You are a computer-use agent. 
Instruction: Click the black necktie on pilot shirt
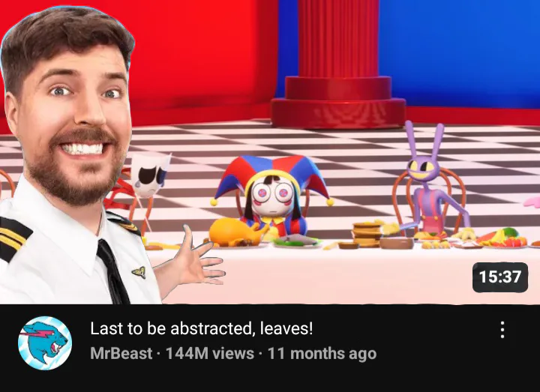click(x=112, y=272)
